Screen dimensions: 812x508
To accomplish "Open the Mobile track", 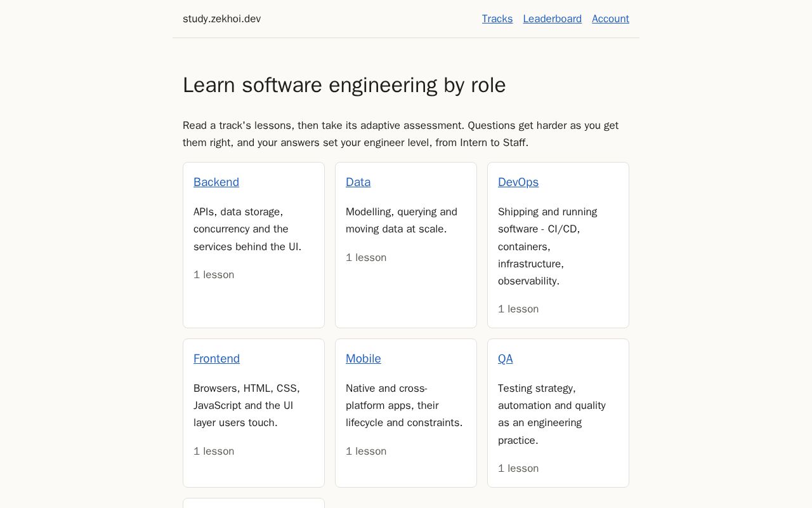I will tap(363, 359).
